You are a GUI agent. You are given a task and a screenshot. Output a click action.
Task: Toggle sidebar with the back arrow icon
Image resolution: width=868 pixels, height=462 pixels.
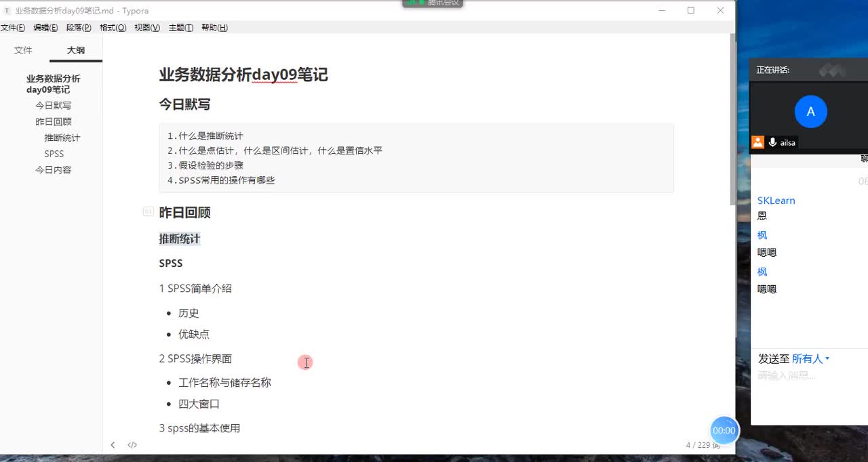tap(113, 445)
